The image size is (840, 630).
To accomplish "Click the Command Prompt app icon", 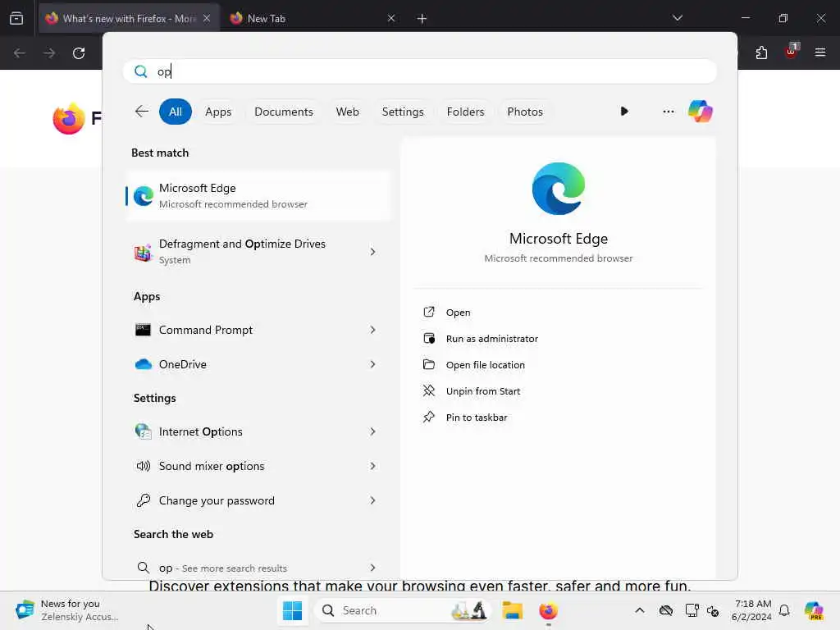I will [143, 330].
